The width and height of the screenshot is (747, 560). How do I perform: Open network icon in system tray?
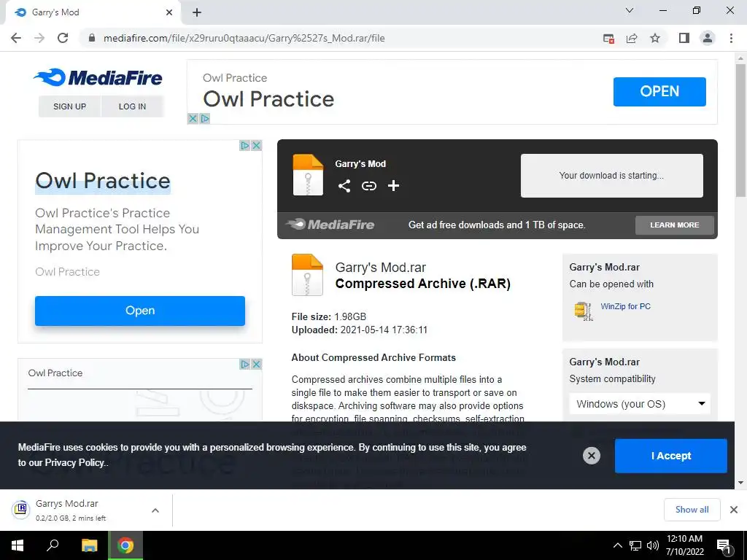pos(635,545)
